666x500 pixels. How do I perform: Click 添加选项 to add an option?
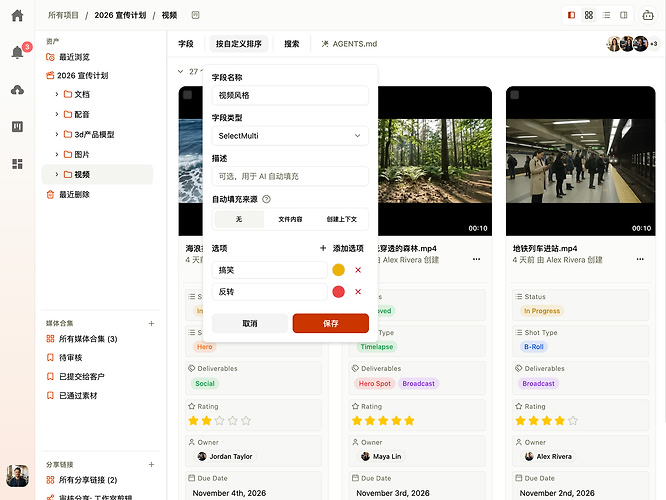[x=342, y=249]
